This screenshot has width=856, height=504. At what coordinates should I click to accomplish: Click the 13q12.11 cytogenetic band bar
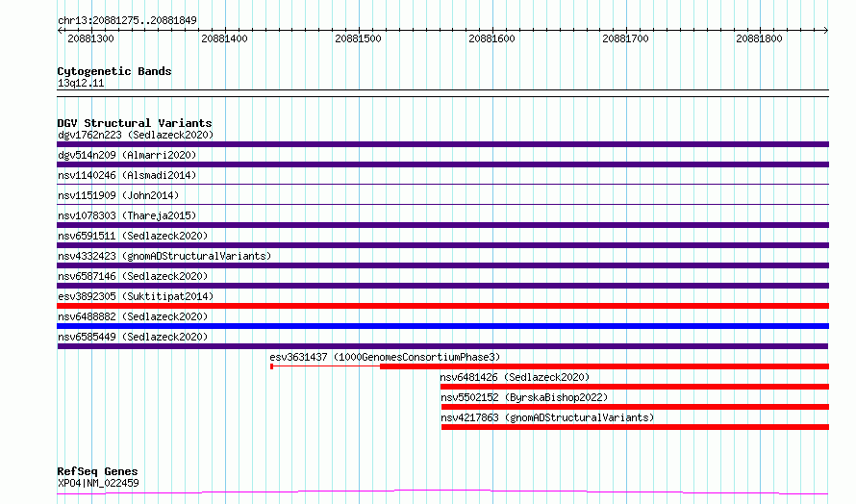pos(442,93)
